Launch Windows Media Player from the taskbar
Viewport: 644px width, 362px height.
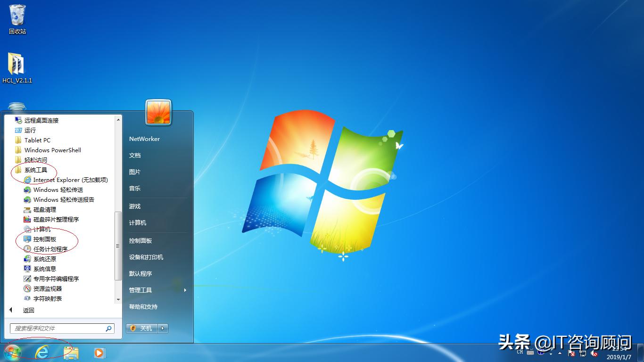click(x=99, y=352)
